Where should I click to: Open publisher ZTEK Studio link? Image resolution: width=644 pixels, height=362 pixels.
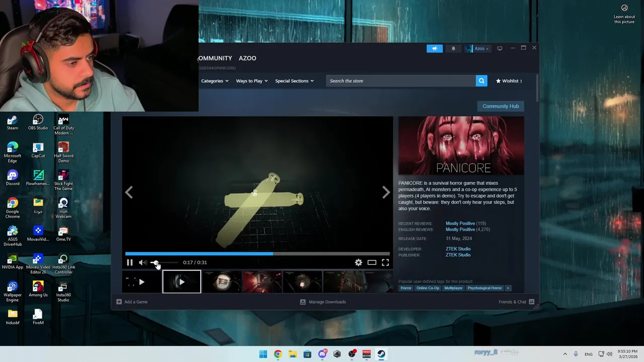click(458, 255)
